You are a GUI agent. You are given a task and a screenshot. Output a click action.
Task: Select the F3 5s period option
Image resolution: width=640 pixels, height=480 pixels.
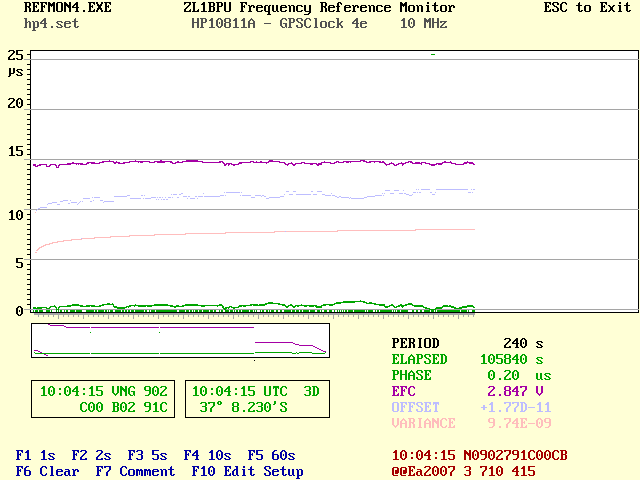pyautogui.click(x=147, y=455)
